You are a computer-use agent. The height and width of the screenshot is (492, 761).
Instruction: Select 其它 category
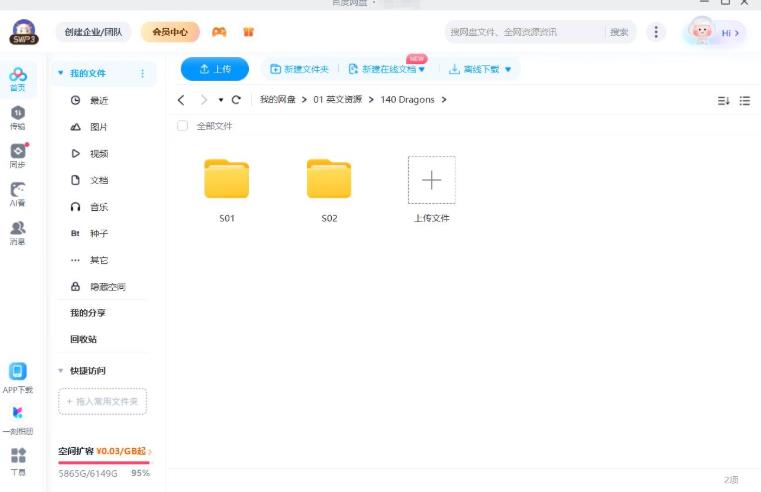coord(99,260)
